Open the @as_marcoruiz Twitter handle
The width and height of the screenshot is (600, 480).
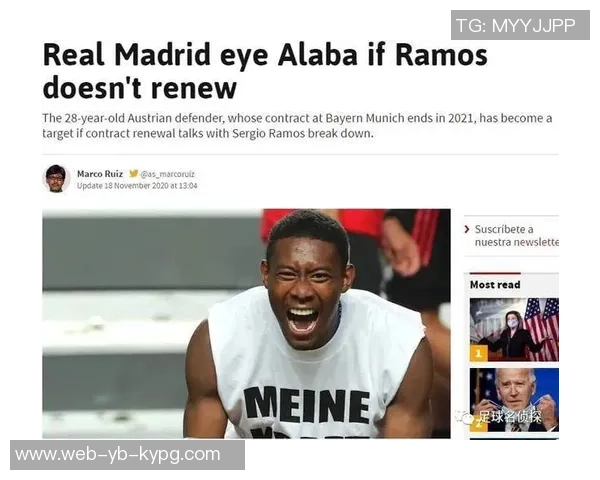[168, 174]
